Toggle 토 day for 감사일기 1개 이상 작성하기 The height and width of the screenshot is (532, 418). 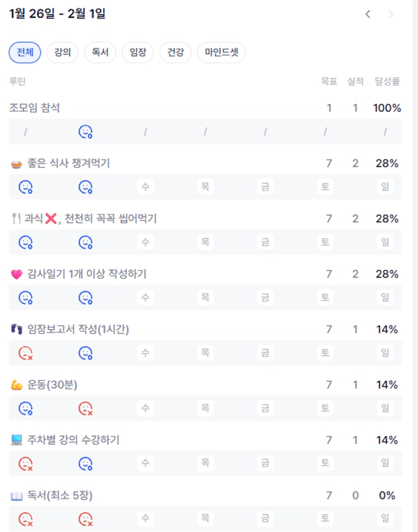325,298
